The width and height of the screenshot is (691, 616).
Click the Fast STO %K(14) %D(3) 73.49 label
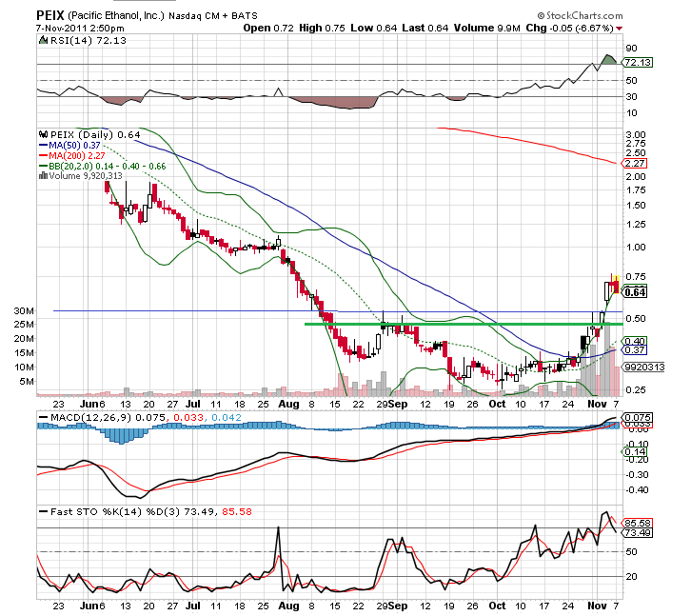tap(132, 512)
